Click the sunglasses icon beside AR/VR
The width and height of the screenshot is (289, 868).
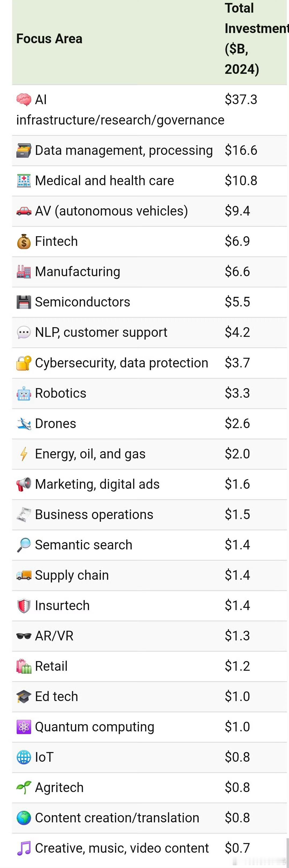[x=24, y=636]
